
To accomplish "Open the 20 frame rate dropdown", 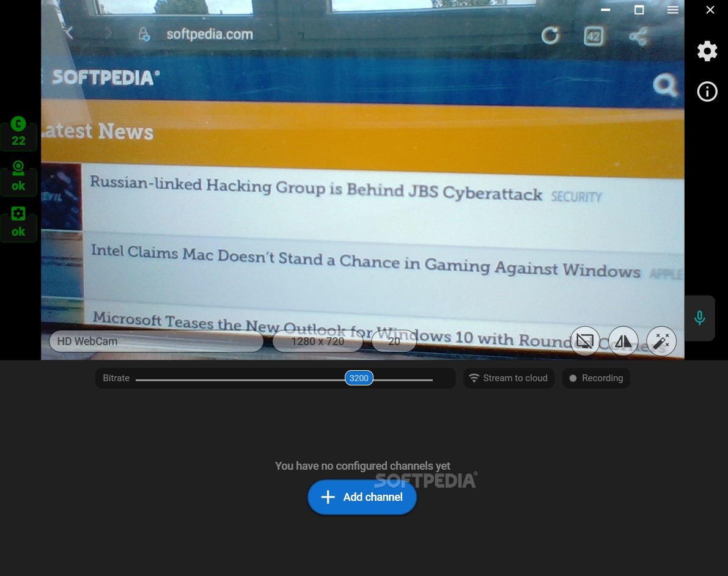I will [394, 341].
